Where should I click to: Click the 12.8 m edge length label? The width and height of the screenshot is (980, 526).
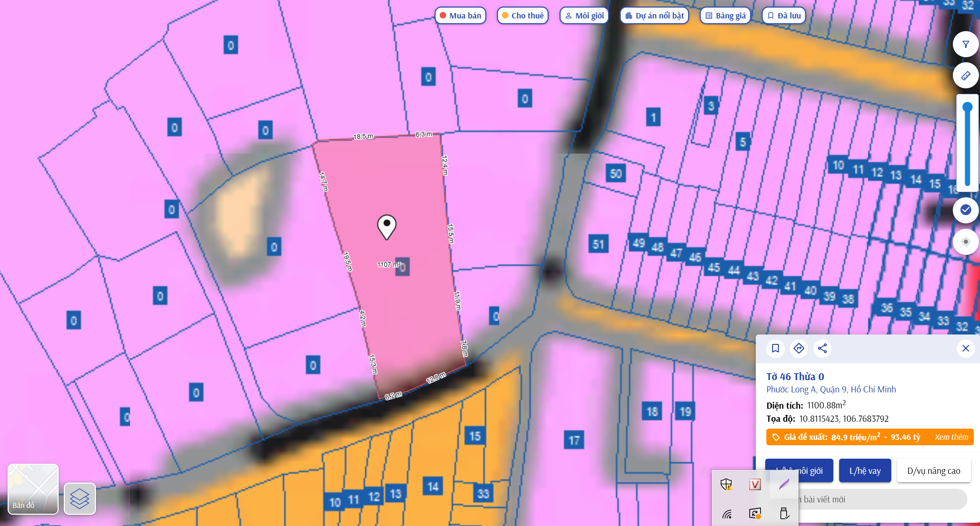pyautogui.click(x=436, y=378)
